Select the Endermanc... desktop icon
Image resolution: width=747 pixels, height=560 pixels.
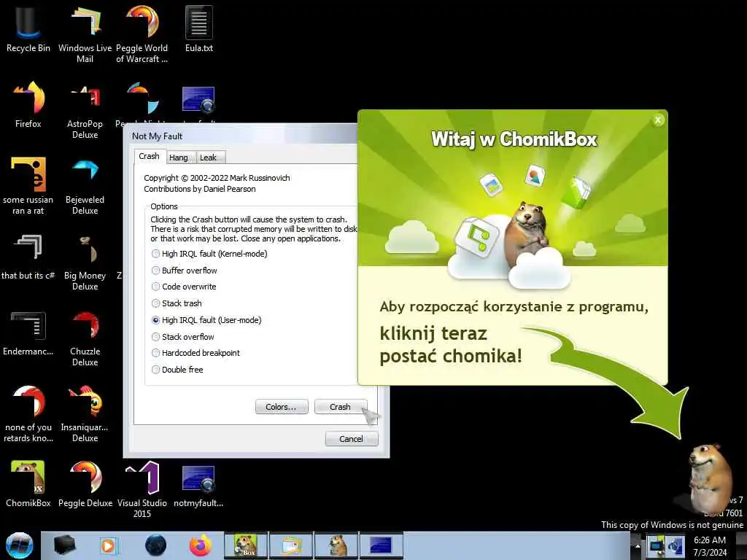click(x=28, y=332)
